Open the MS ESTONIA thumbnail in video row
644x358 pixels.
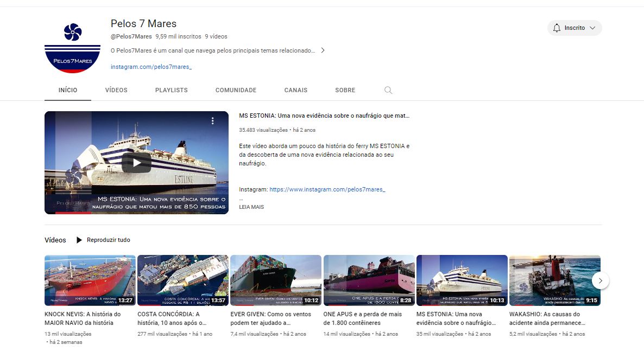pos(462,280)
